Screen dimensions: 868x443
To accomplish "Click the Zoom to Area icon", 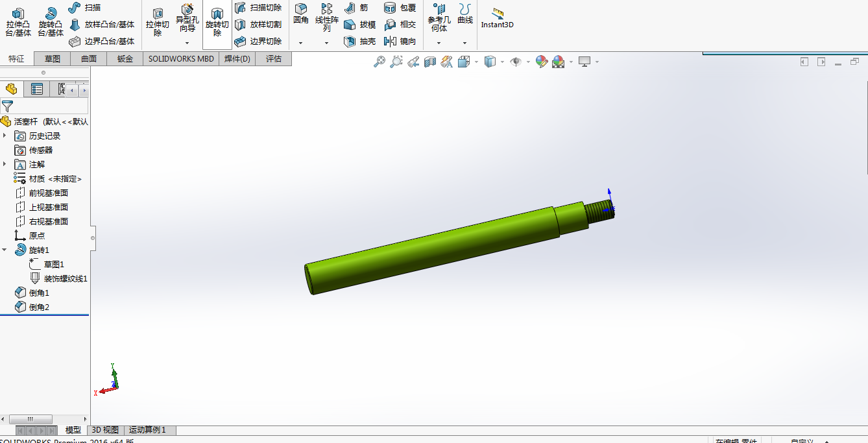I will click(x=396, y=62).
